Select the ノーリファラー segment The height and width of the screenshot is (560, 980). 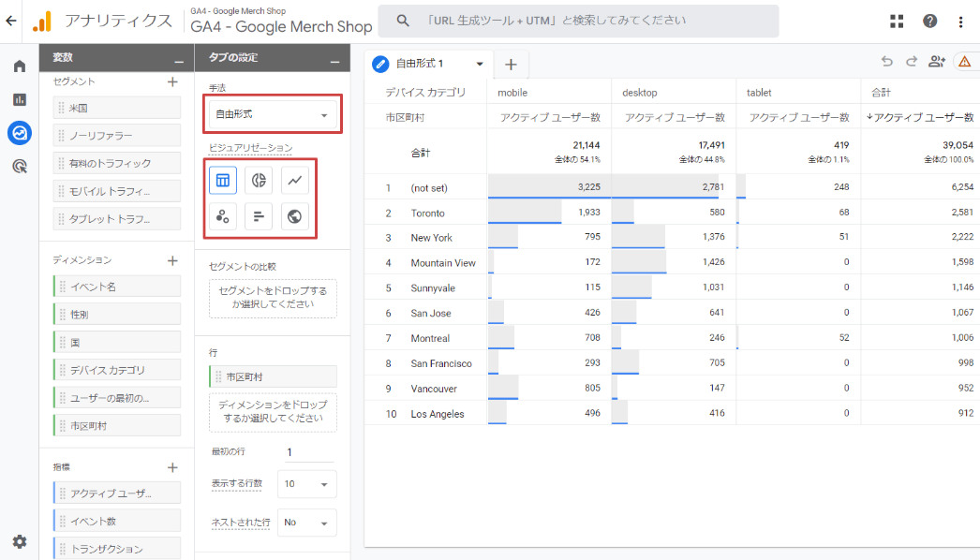[117, 136]
